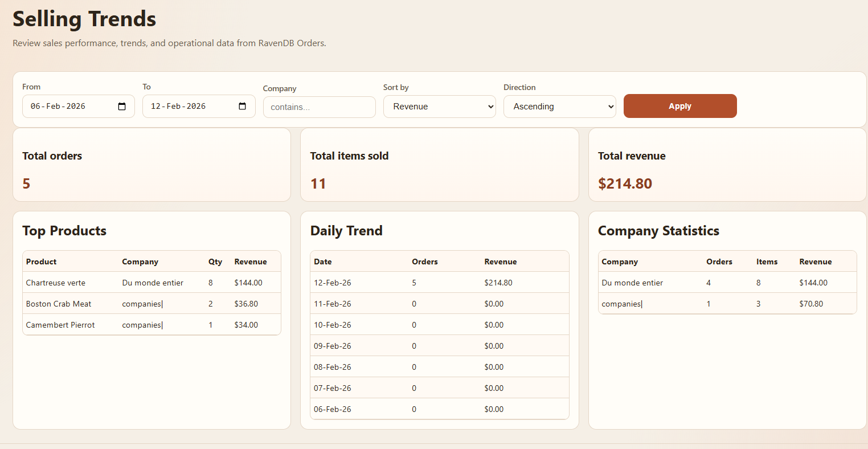Expand the Sort by Revenue dropdown
The image size is (868, 449).
pos(439,107)
